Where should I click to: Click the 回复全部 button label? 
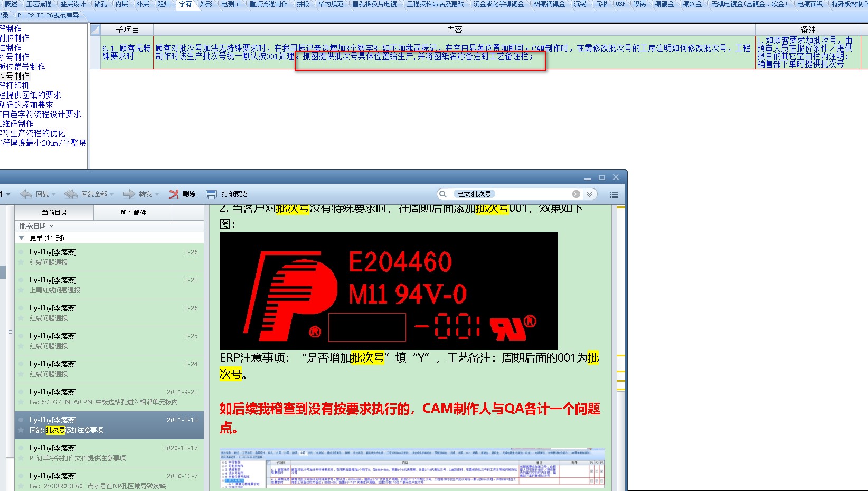click(x=94, y=194)
